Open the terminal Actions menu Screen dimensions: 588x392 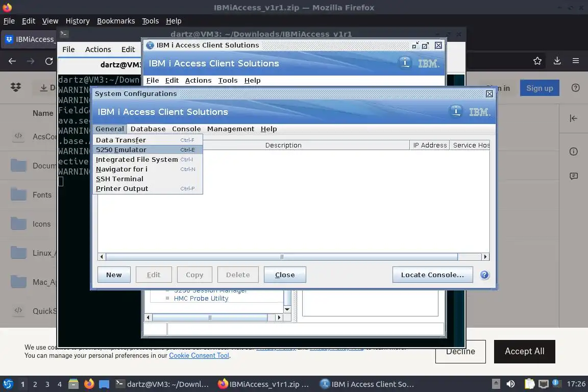click(98, 50)
